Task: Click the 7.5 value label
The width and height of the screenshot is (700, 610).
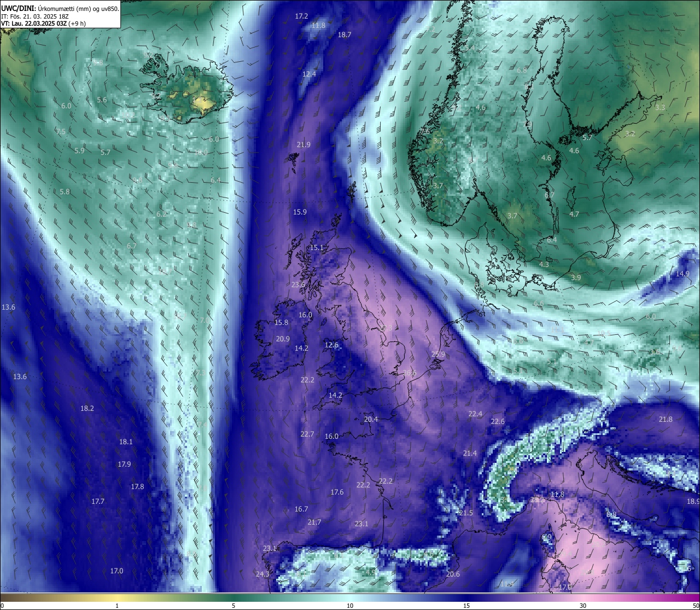Action: [61, 132]
